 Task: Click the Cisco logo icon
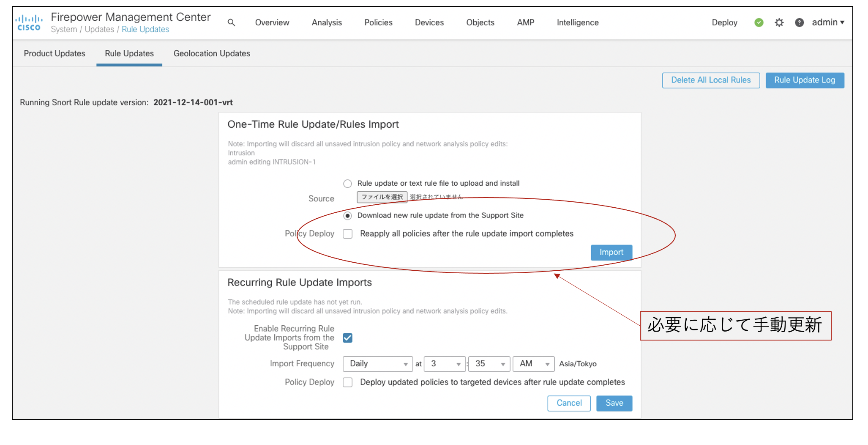click(x=29, y=23)
